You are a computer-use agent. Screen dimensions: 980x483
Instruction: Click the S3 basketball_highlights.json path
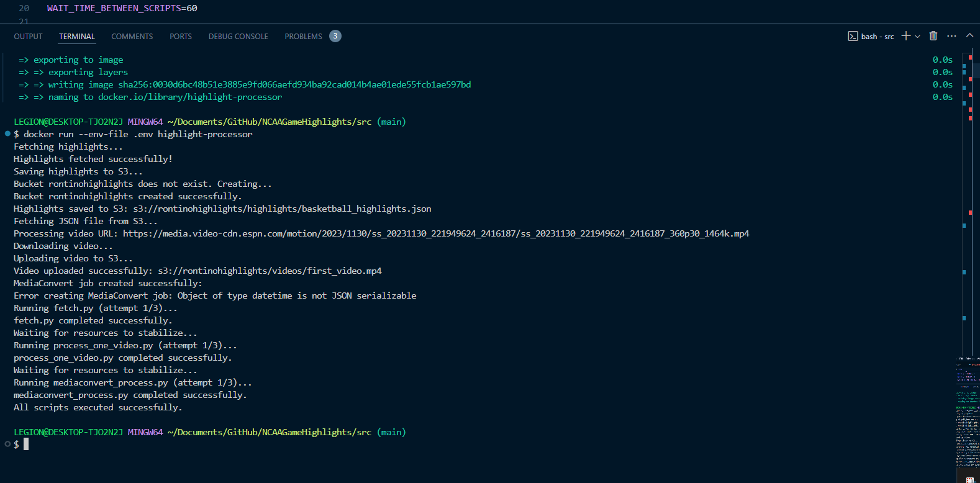point(282,209)
